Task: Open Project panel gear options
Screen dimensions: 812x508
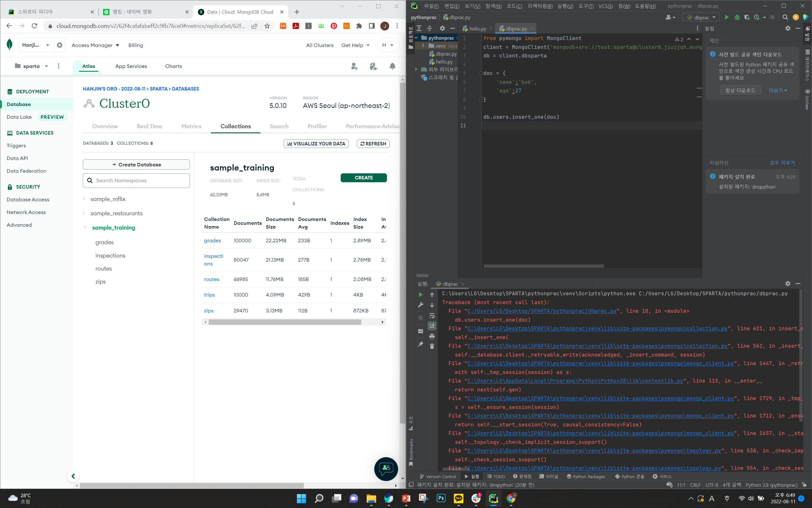Action: [442, 29]
